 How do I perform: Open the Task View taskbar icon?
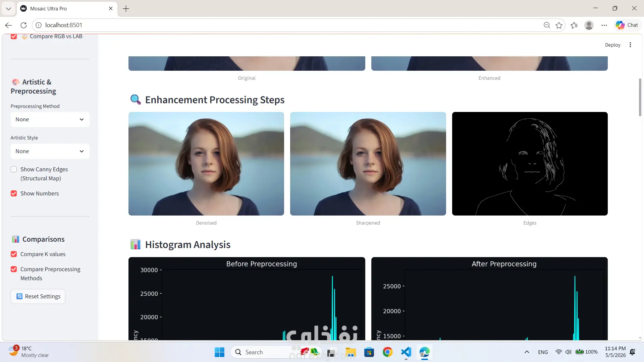tap(331, 352)
